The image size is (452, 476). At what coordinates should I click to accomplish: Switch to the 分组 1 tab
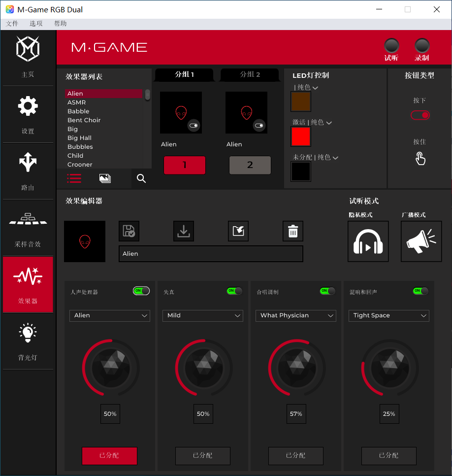pyautogui.click(x=184, y=75)
